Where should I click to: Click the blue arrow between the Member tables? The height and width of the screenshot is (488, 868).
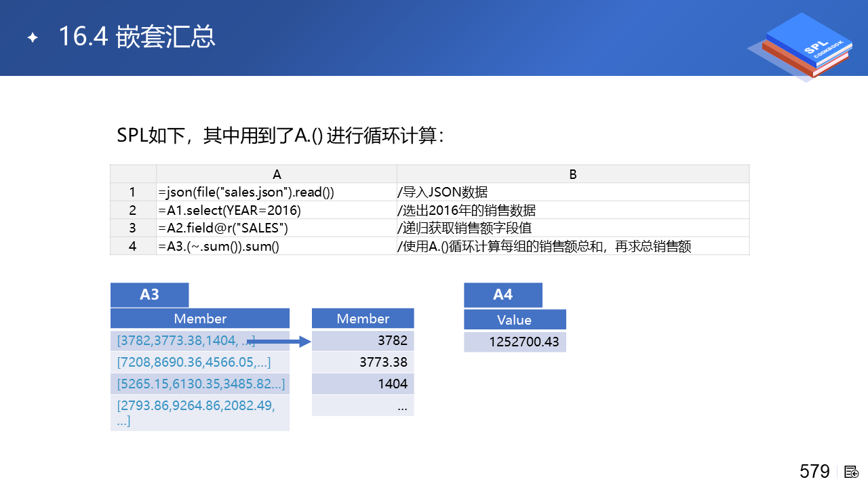point(277,342)
